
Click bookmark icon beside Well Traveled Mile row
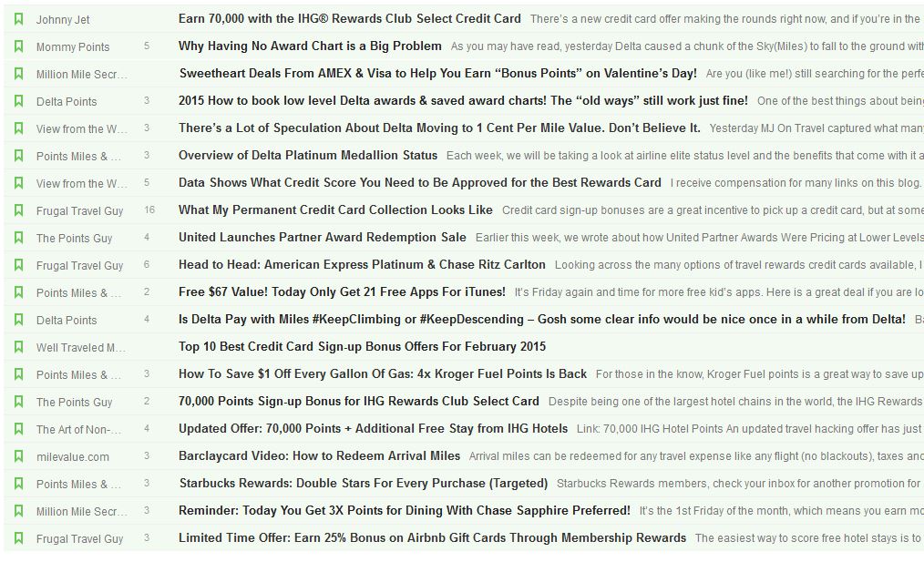(x=18, y=348)
